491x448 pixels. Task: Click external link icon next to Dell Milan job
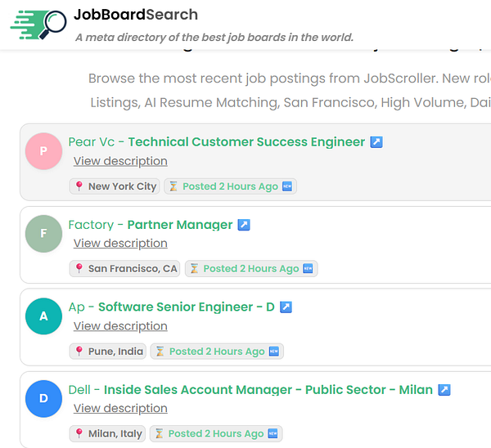[444, 390]
